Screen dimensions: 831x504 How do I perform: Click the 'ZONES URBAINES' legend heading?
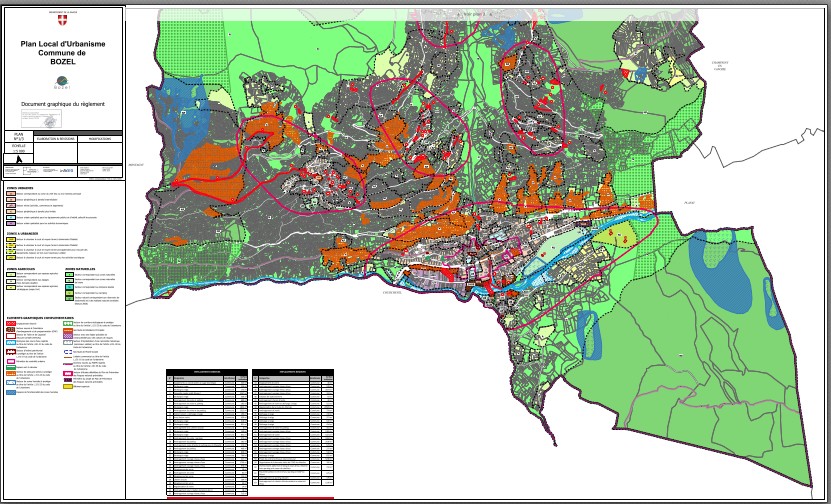tap(20, 186)
